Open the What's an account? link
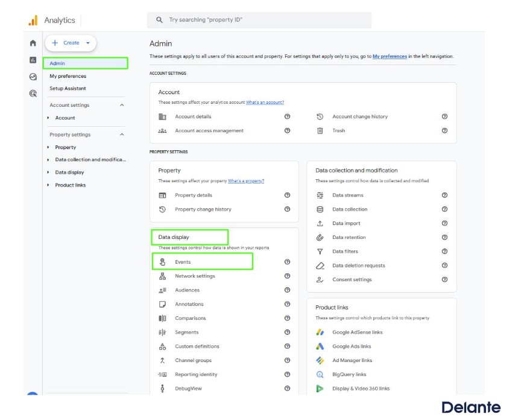Image resolution: width=518 pixels, height=420 pixels. click(x=265, y=102)
